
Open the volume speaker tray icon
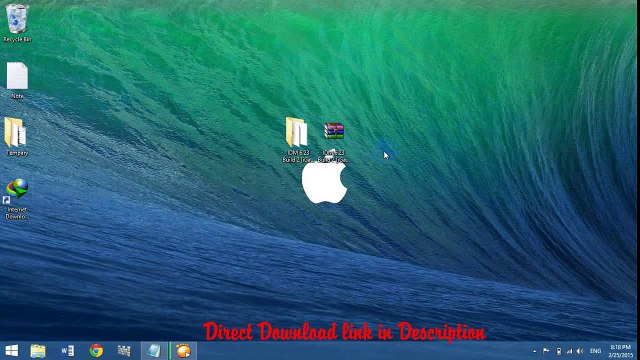tap(580, 351)
